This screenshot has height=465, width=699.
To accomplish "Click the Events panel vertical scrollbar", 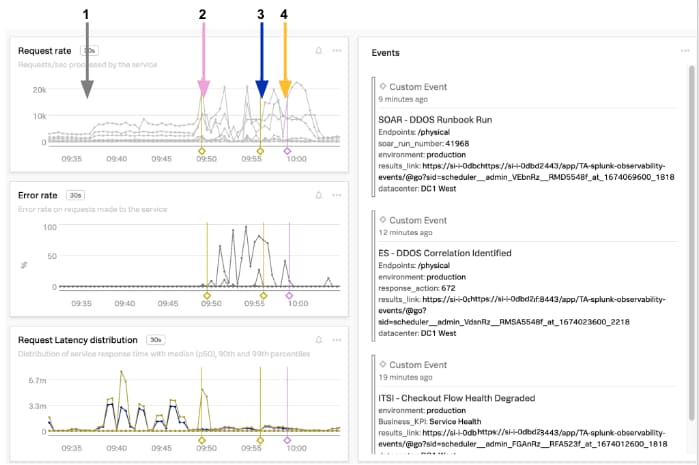I will pos(691,243).
